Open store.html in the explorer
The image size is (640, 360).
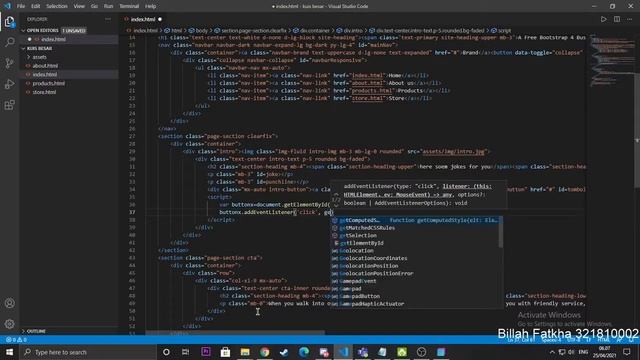(44, 92)
